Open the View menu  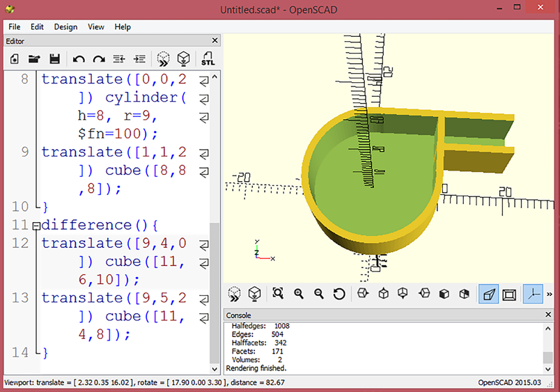95,26
